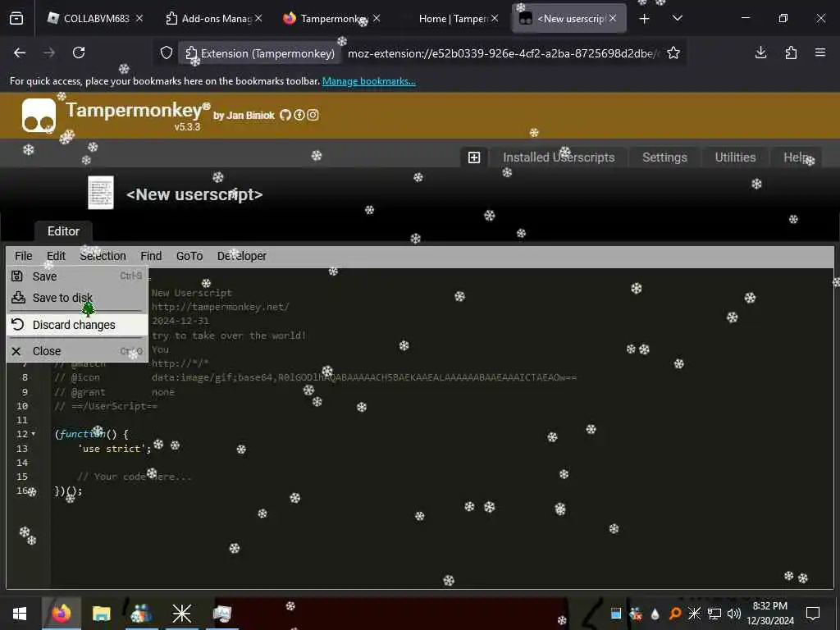Viewport: 840px width, 630px height.
Task: Click the Manage bookmarks link
Action: pos(368,81)
